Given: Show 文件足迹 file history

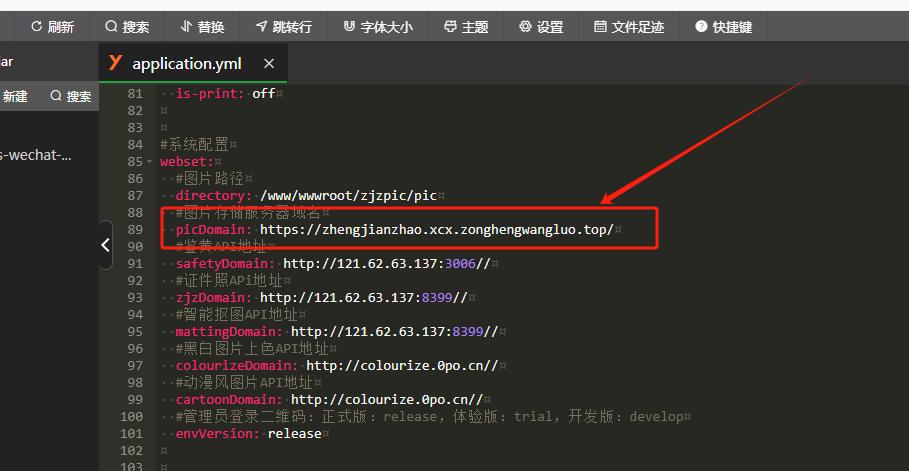Looking at the screenshot, I should click(x=629, y=26).
